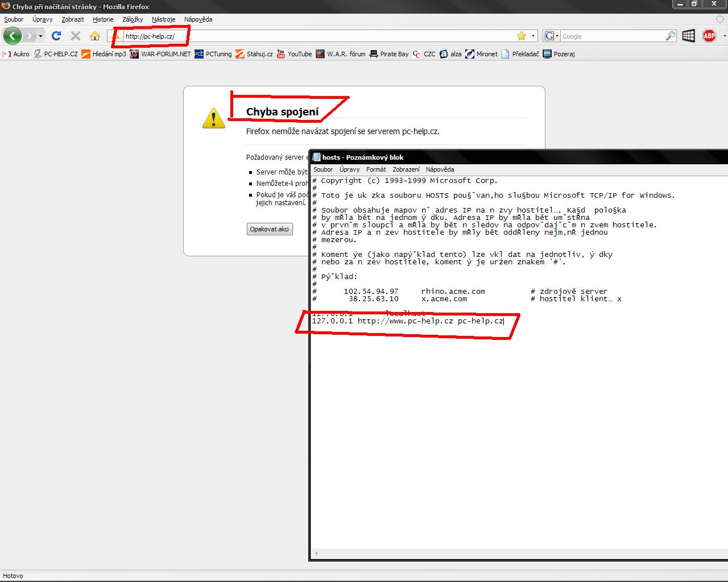Screen dimensions: 728x582
Task: Click the '102.54.94.97' address in hosts file
Action: [371, 291]
